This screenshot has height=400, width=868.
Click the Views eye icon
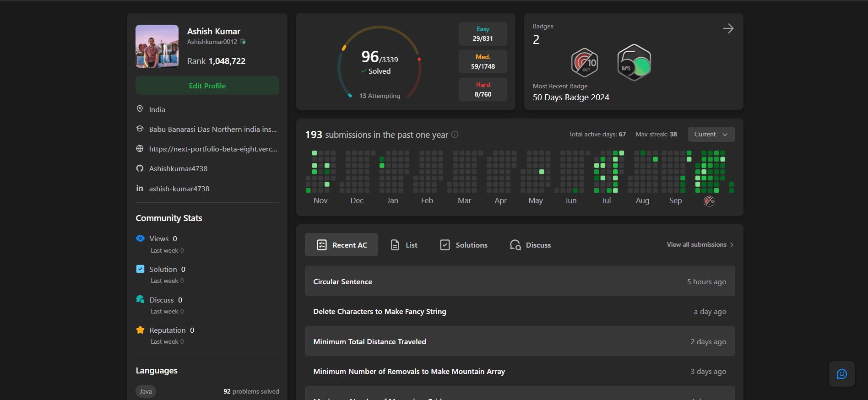tap(140, 238)
